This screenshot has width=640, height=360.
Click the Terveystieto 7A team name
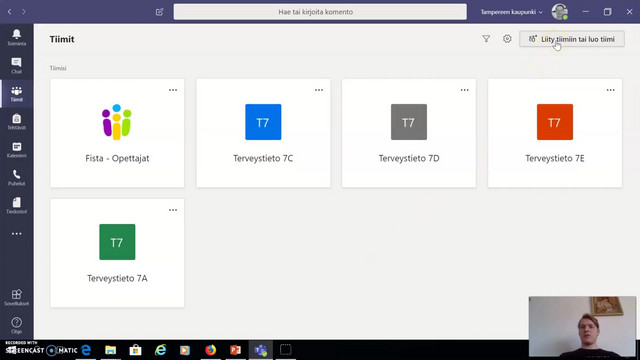pyautogui.click(x=117, y=278)
